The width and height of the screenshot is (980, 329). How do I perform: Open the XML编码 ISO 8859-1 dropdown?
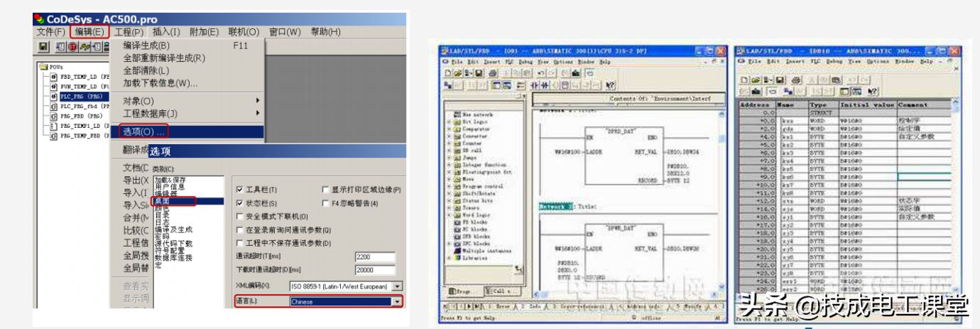(396, 286)
